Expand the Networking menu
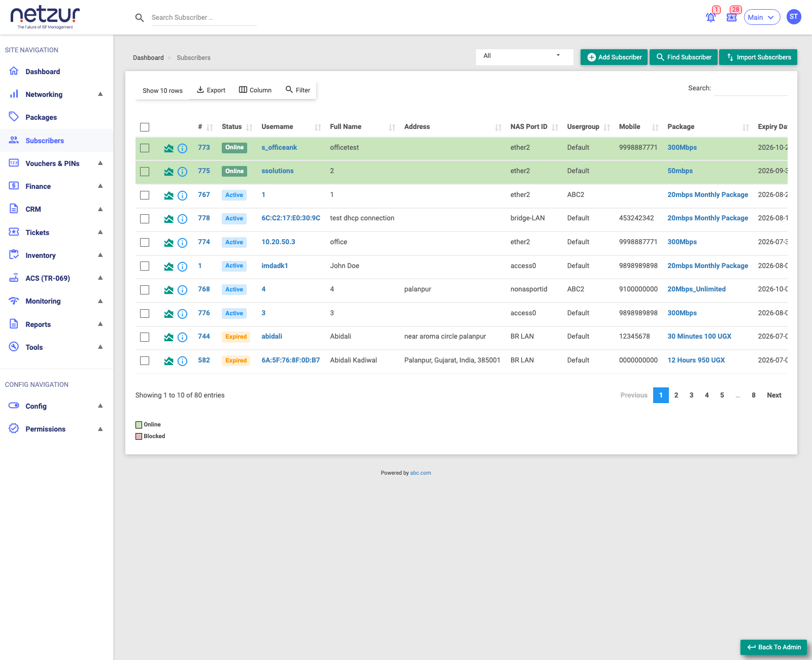 point(56,94)
